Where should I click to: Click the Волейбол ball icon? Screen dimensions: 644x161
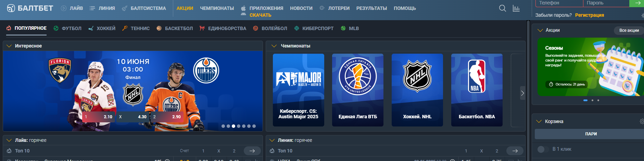tap(255, 28)
